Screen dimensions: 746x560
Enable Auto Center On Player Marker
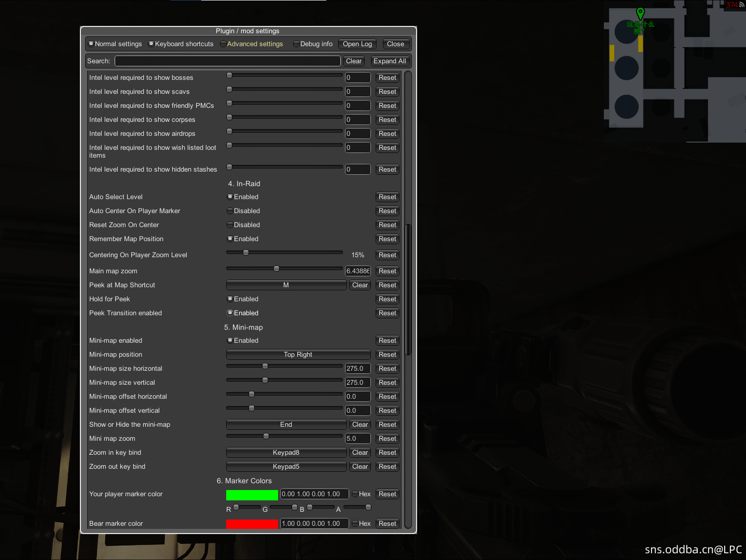coord(230,211)
